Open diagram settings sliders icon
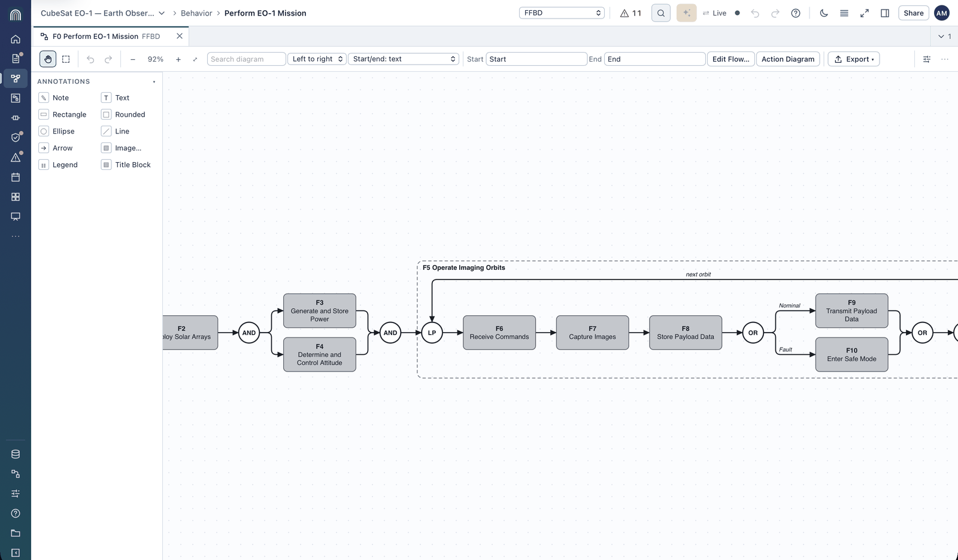This screenshot has height=560, width=958. click(x=927, y=59)
